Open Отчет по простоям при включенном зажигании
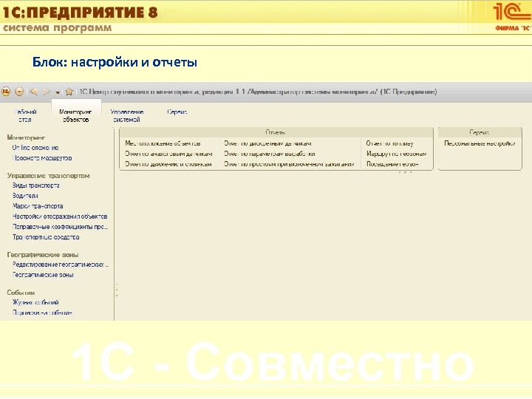The height and width of the screenshot is (399, 532). [x=289, y=164]
